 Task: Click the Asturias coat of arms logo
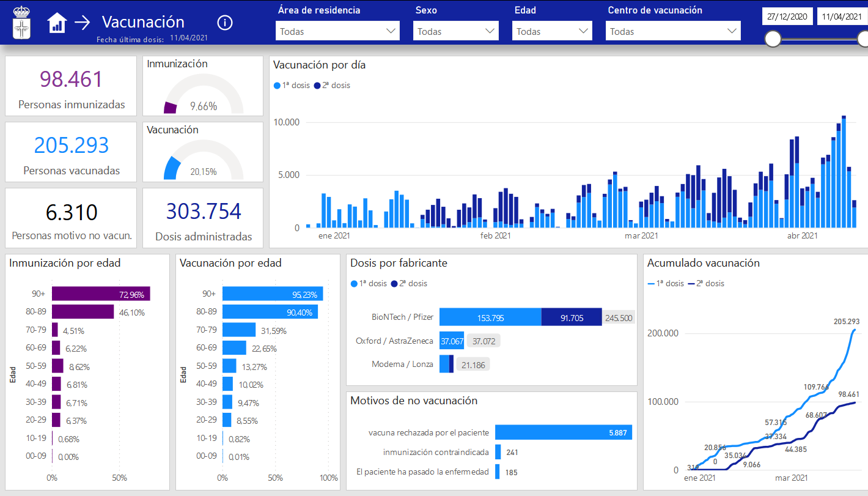coord(23,23)
